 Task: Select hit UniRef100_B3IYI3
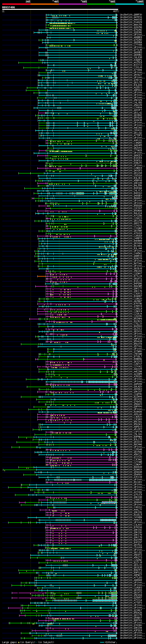pos(131,65)
